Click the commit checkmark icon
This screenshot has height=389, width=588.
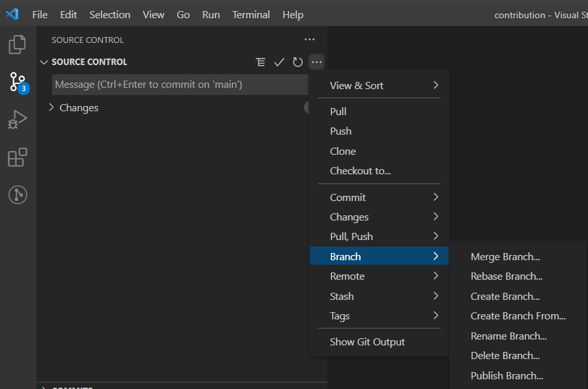point(279,62)
